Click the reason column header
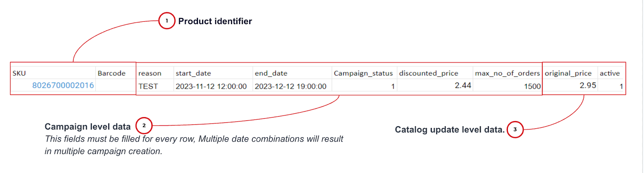Screen dimensions: 644x173 150,73
